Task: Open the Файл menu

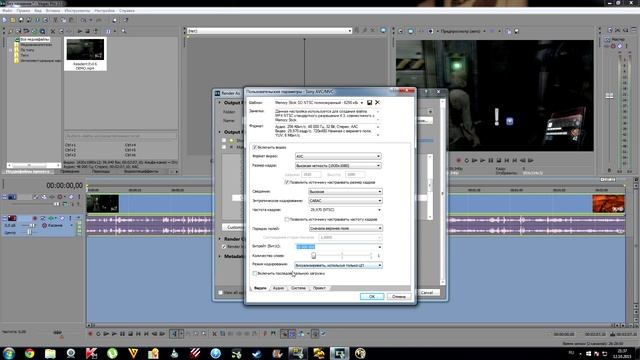Action: pyautogui.click(x=7, y=11)
